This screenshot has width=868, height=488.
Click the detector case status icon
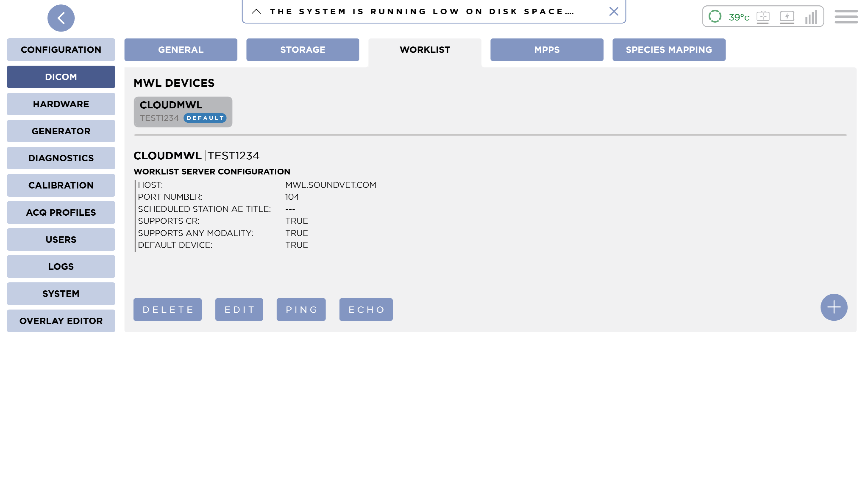[763, 16]
